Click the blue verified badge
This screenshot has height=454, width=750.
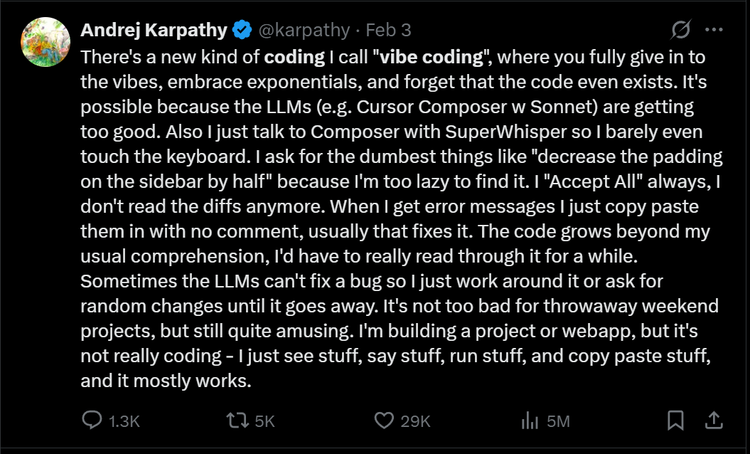(242, 28)
